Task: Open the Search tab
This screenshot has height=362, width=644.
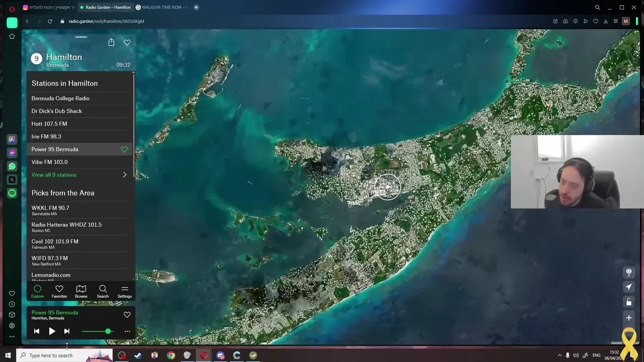Action: [103, 291]
